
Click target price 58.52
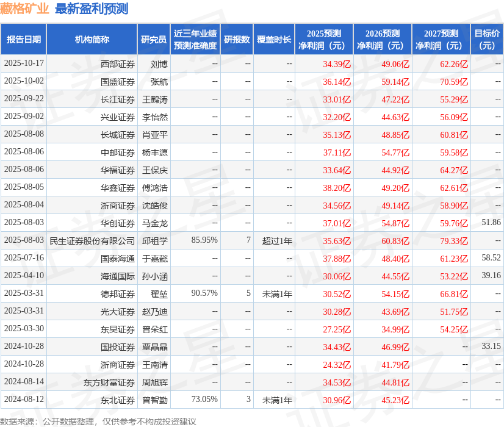click(491, 257)
